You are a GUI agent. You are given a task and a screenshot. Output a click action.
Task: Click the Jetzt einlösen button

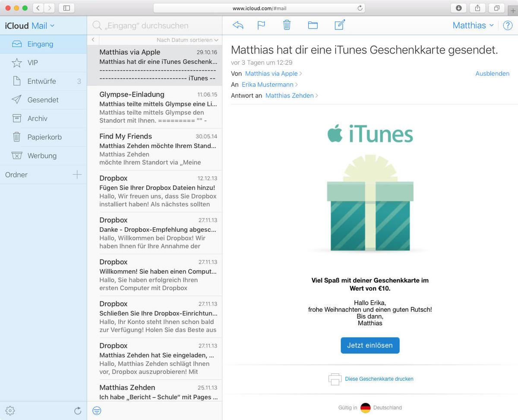click(370, 345)
